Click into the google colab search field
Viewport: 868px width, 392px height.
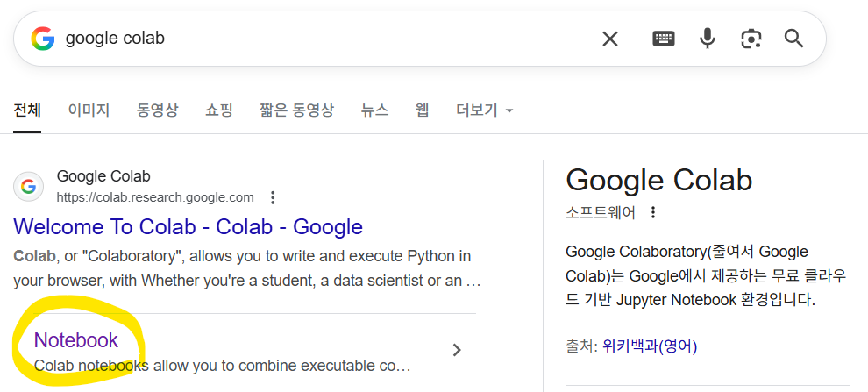click(324, 39)
